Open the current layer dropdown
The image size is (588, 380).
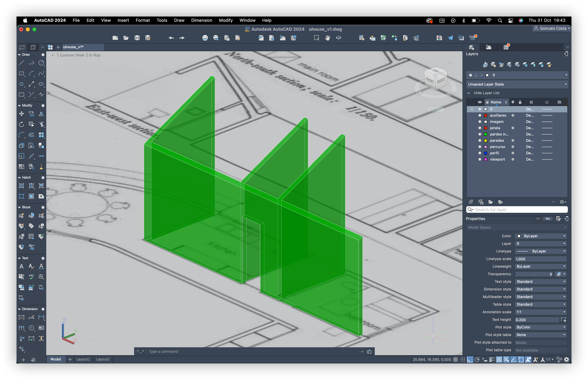517,75
